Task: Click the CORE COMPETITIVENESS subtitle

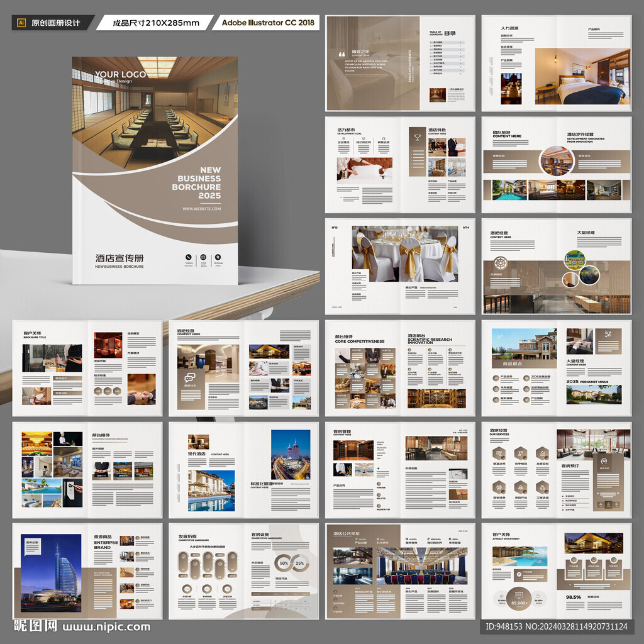Action: click(x=360, y=341)
